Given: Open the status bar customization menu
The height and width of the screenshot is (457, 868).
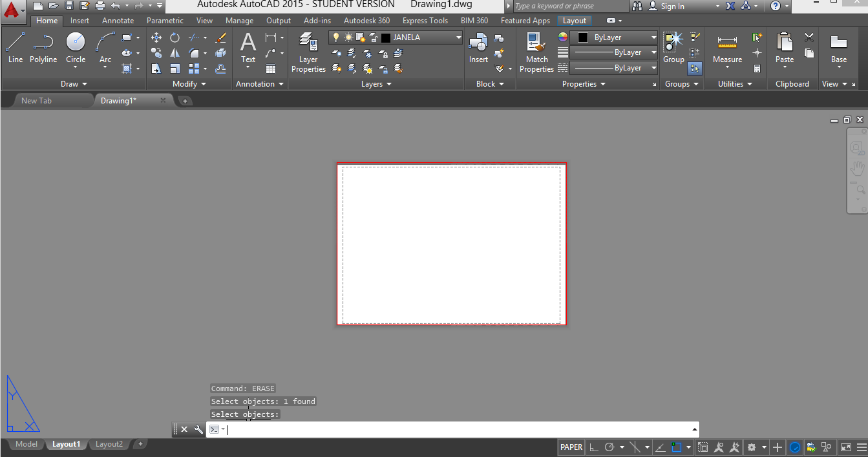Looking at the screenshot, I should tap(860, 447).
